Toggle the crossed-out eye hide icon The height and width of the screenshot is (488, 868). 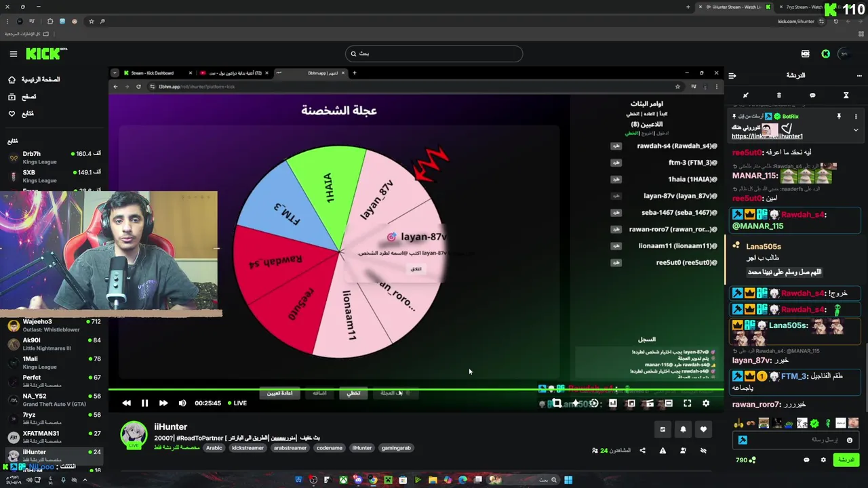click(703, 451)
